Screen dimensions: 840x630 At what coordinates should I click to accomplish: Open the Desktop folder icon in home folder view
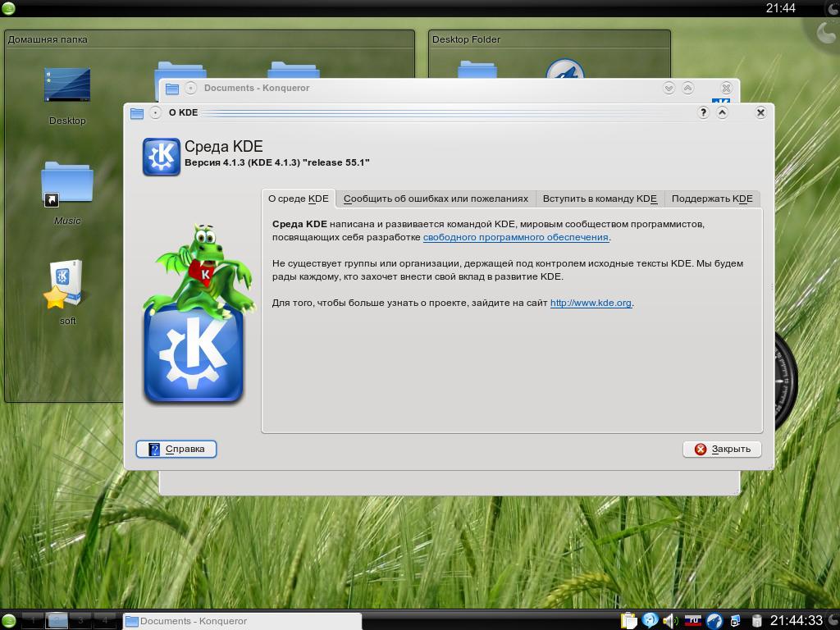(67, 84)
